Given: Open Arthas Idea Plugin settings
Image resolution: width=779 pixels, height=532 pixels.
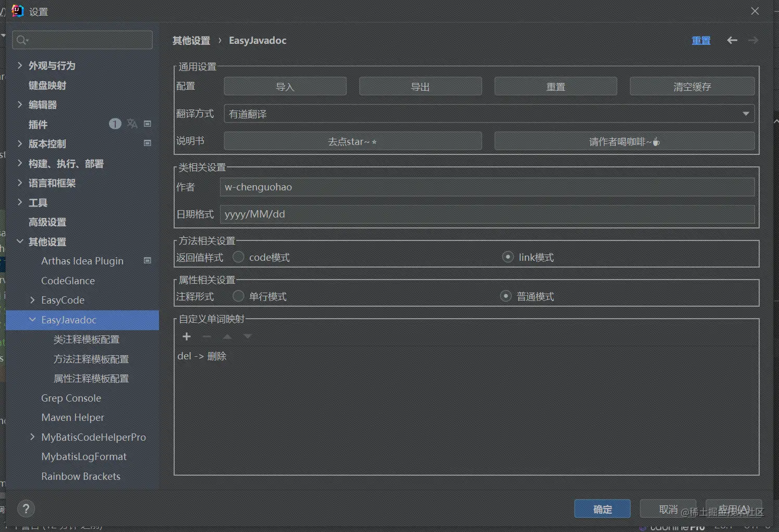Looking at the screenshot, I should (82, 261).
